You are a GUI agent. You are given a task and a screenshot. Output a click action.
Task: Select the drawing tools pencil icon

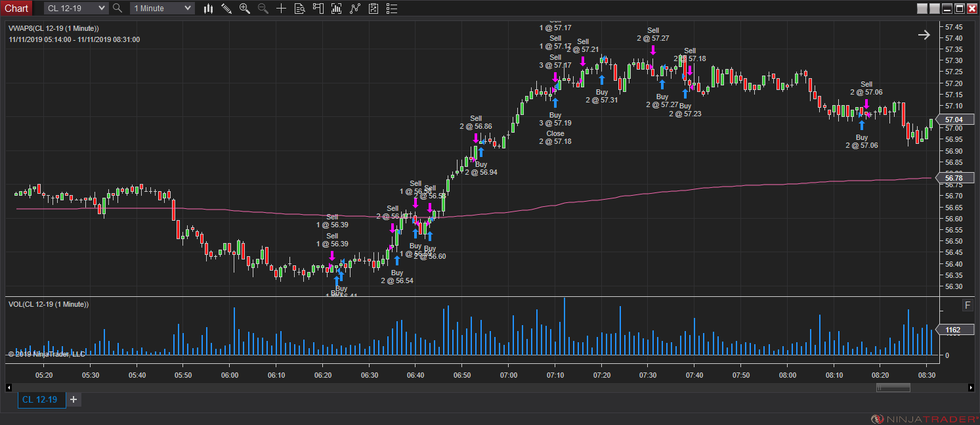point(226,9)
